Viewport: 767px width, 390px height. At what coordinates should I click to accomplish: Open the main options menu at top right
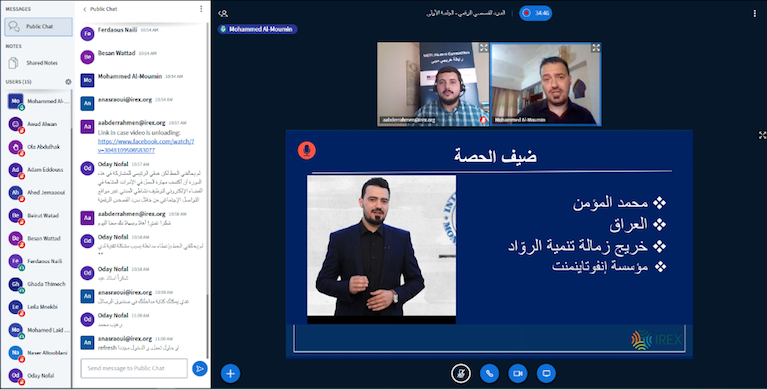754,14
